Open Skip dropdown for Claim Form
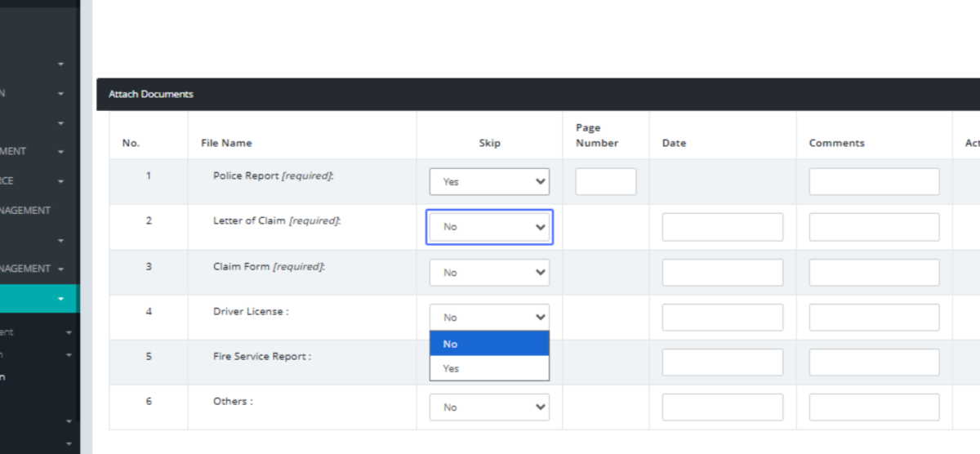The height and width of the screenshot is (454, 980). (x=489, y=273)
